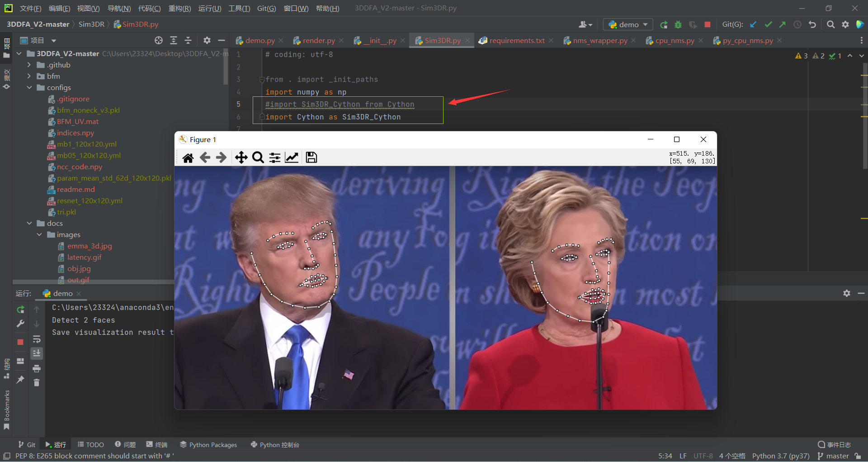Rollback changes with undo arrow icon
The height and width of the screenshot is (462, 868).
812,24
